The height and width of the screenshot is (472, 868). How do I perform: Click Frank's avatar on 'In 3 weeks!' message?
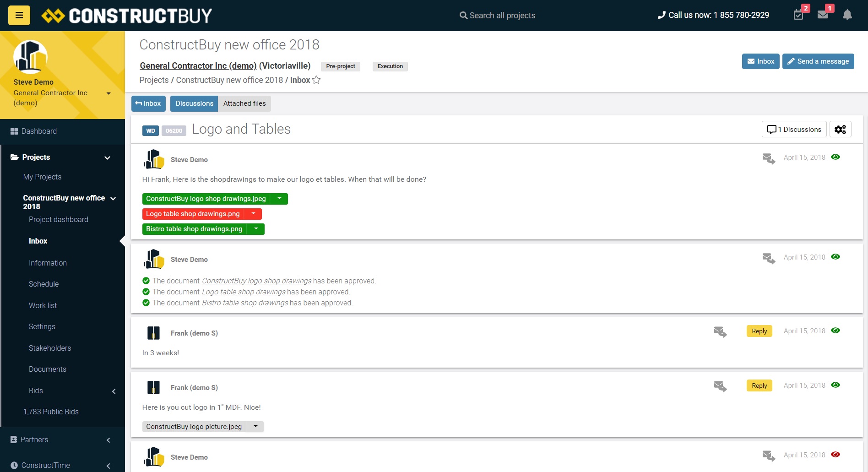(153, 333)
